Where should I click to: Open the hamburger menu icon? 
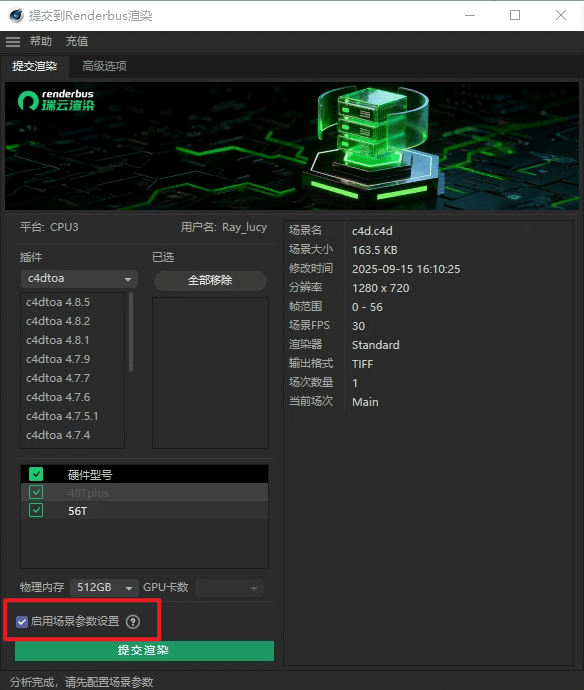13,42
